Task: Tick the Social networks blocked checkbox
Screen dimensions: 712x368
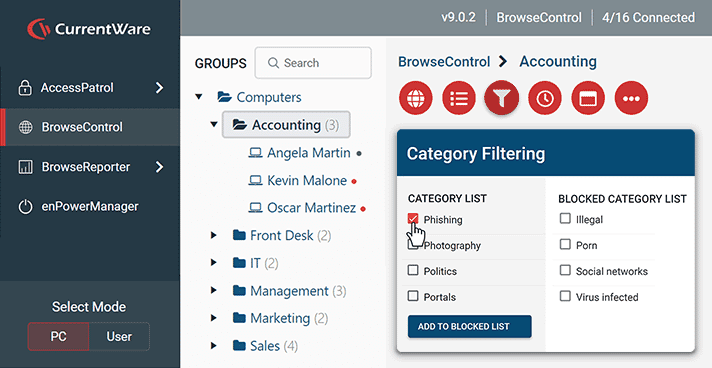Action: [x=565, y=270]
